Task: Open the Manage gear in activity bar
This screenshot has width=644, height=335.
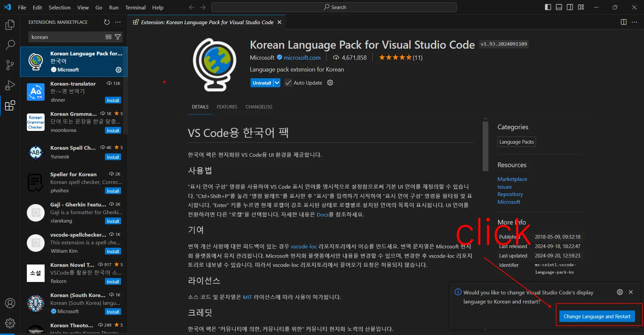Action: click(10, 323)
